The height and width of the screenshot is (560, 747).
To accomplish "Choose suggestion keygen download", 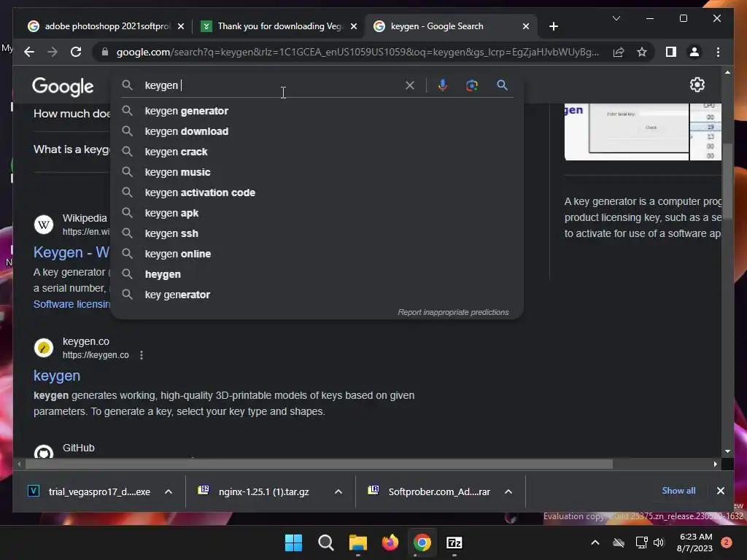I will 317,131.
